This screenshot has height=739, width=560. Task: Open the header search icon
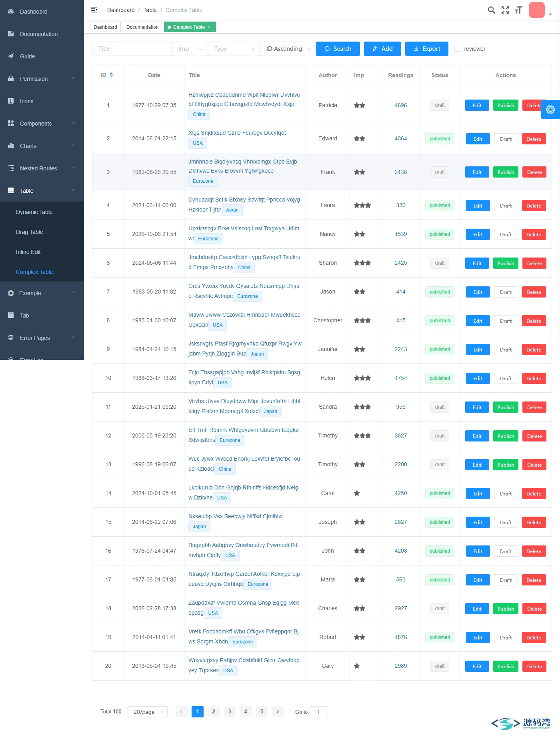click(x=492, y=10)
